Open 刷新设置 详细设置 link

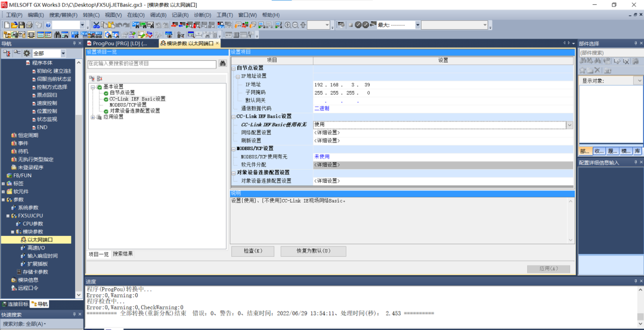click(x=327, y=141)
